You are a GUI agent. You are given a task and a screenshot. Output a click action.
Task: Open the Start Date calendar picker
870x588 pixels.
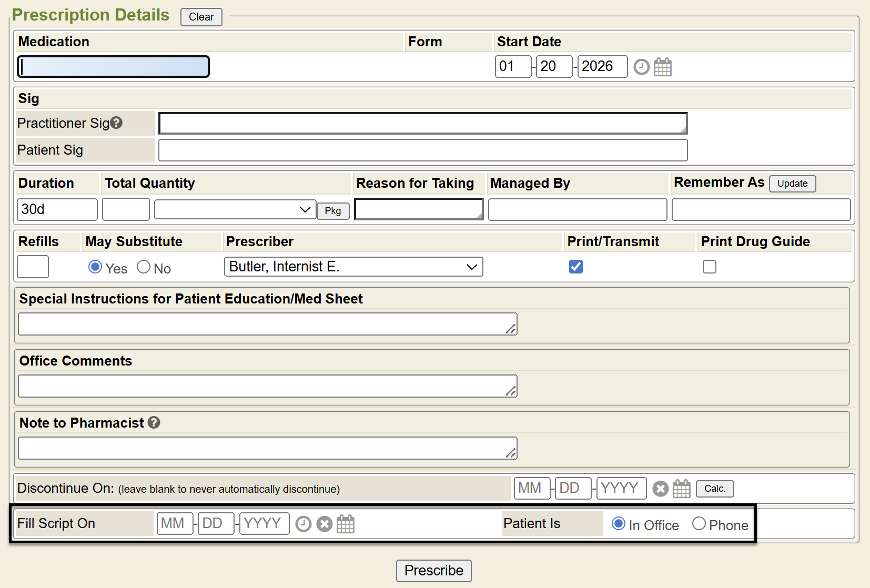663,67
